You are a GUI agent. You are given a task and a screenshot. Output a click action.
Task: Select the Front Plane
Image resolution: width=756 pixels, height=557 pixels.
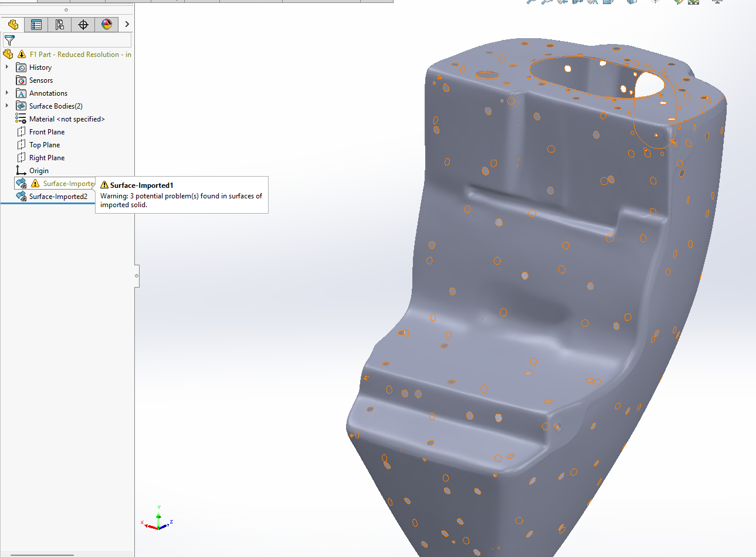coord(47,132)
